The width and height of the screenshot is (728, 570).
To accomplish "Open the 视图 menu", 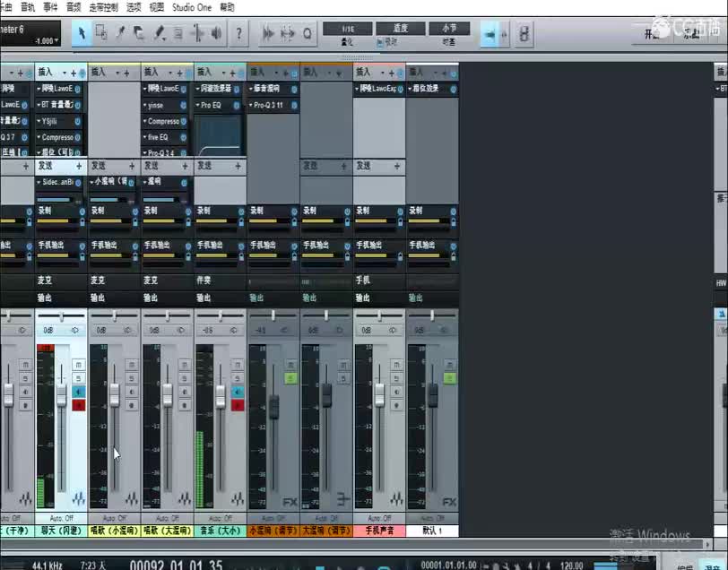I will (x=157, y=7).
